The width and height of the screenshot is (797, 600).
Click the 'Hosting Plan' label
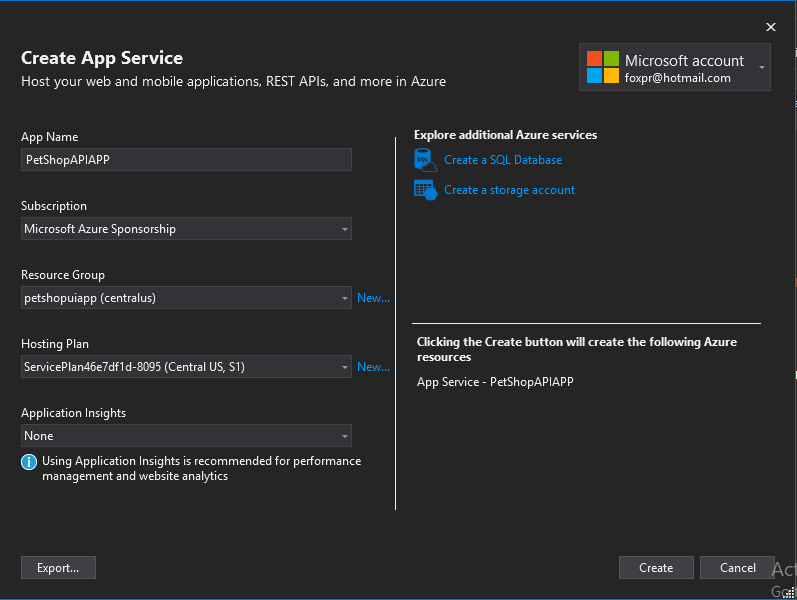tap(55, 344)
